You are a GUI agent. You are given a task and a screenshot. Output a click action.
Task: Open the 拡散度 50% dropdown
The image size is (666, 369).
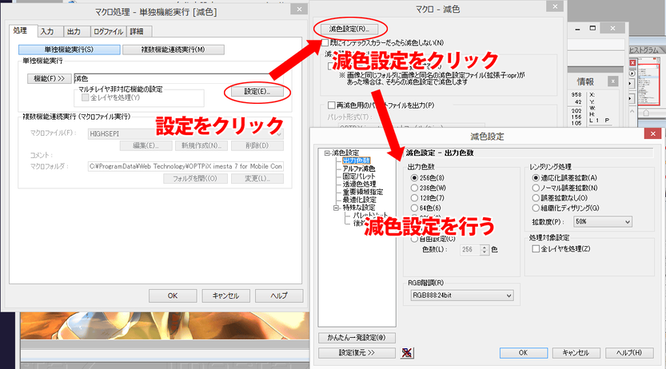coord(603,222)
